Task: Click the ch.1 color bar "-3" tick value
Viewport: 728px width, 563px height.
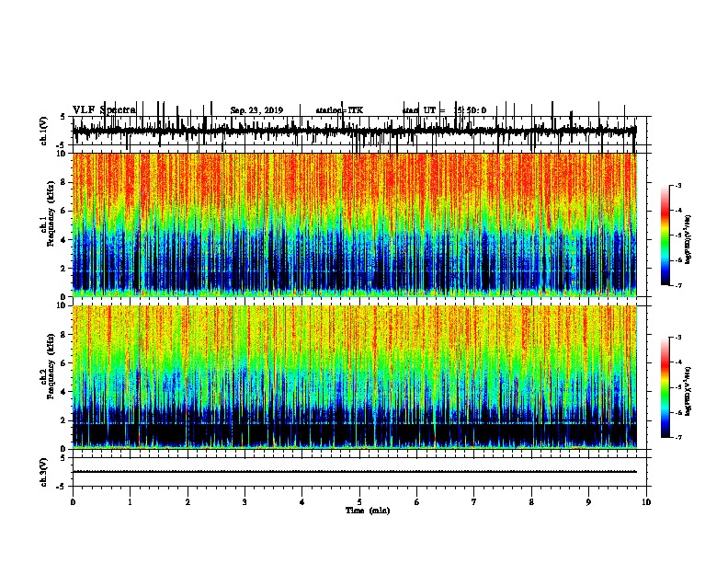Action: [x=677, y=185]
